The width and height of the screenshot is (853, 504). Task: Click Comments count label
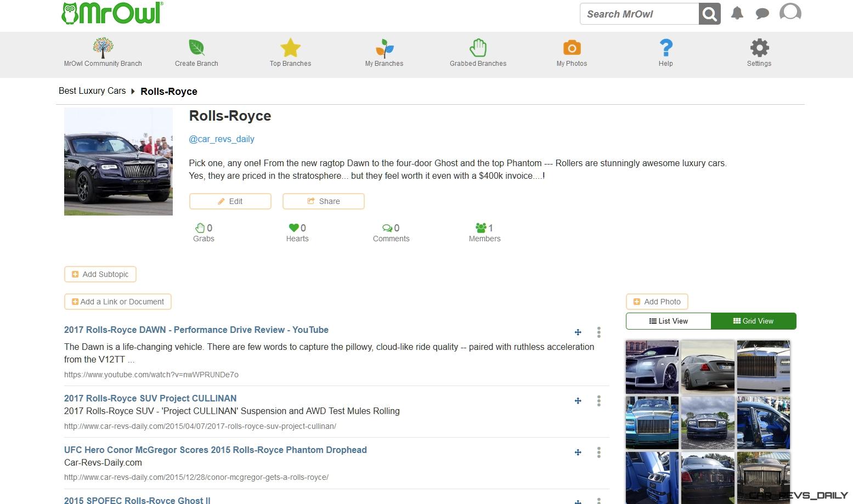(x=391, y=239)
